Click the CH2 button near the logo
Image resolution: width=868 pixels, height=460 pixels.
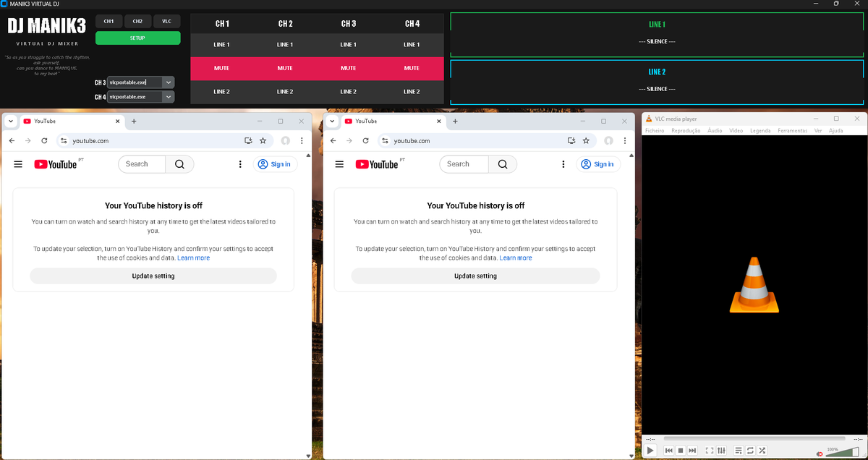(x=137, y=21)
